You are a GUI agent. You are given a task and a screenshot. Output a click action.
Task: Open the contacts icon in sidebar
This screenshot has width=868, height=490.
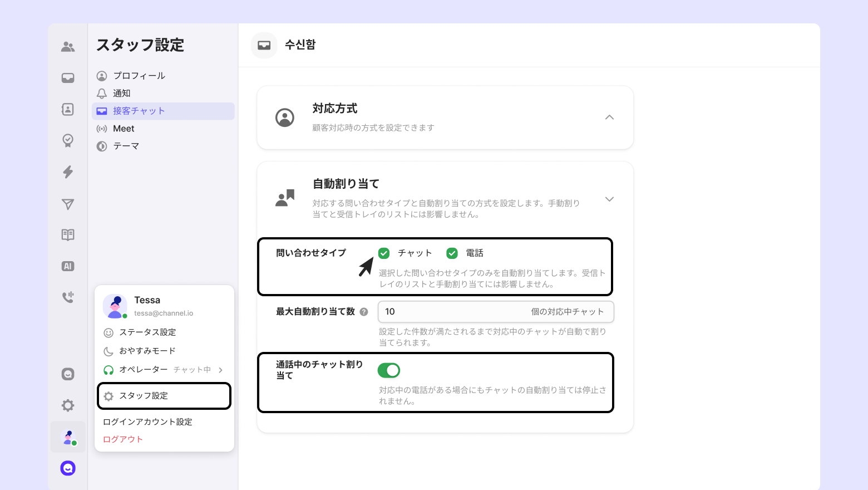click(68, 109)
